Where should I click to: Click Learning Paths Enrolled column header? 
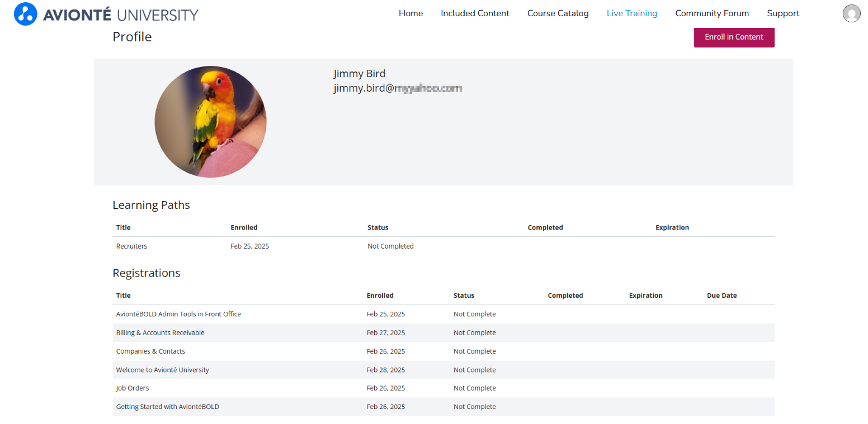click(x=244, y=228)
